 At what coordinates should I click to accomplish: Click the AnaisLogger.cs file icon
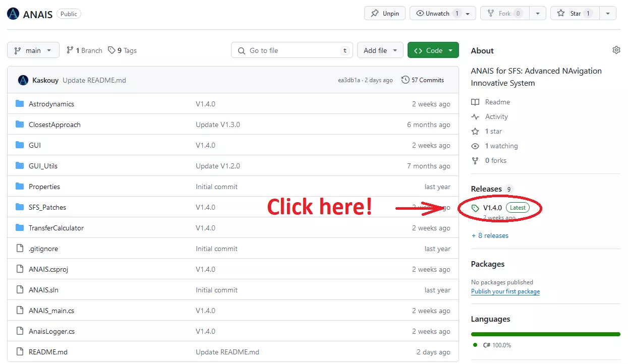point(20,331)
